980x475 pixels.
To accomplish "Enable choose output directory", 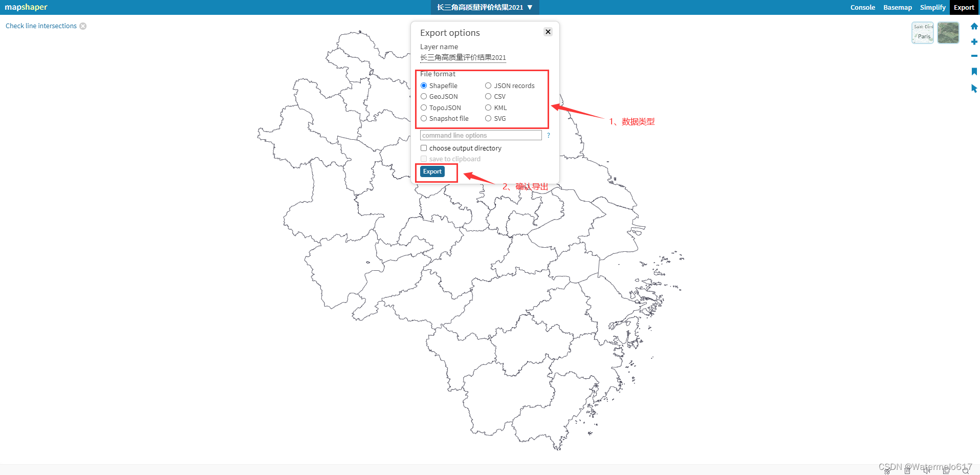I will [x=424, y=148].
